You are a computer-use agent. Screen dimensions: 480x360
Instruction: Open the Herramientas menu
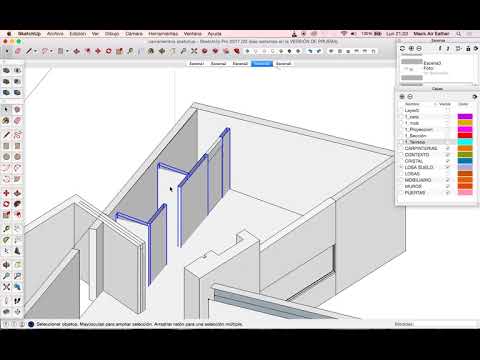(x=163, y=34)
